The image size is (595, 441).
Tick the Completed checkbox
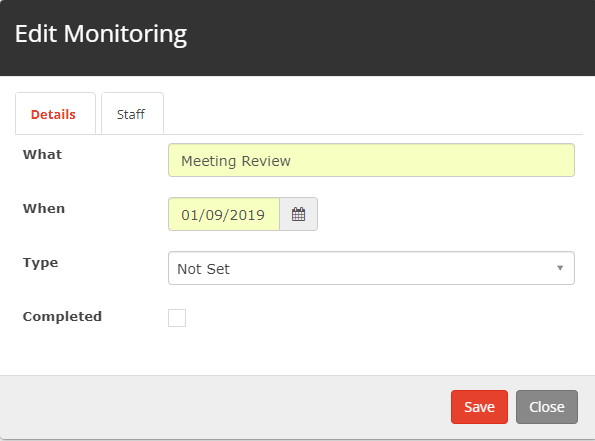pos(177,318)
